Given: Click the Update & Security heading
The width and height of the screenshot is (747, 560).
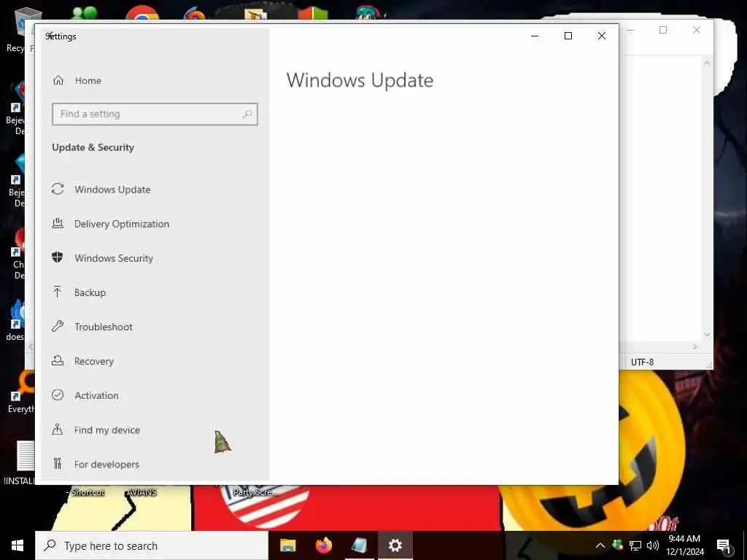Looking at the screenshot, I should [93, 147].
